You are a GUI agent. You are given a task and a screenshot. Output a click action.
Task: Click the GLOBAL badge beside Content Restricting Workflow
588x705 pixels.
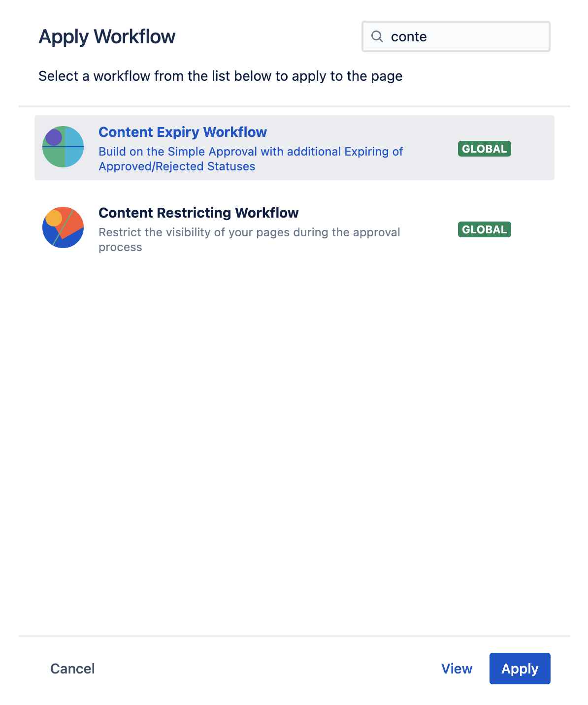coord(484,229)
